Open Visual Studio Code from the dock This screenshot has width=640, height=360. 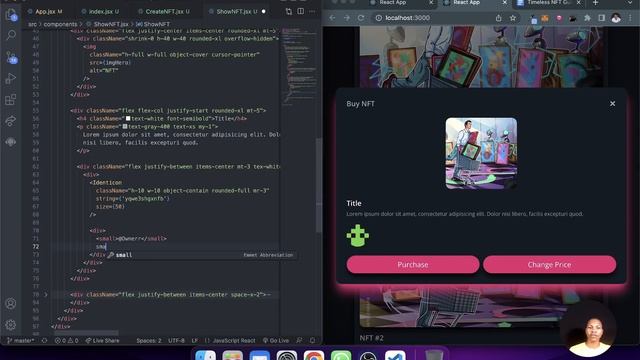point(395,356)
